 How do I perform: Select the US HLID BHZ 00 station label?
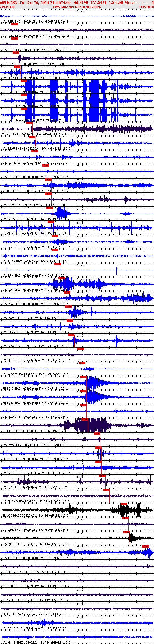point(36,431)
